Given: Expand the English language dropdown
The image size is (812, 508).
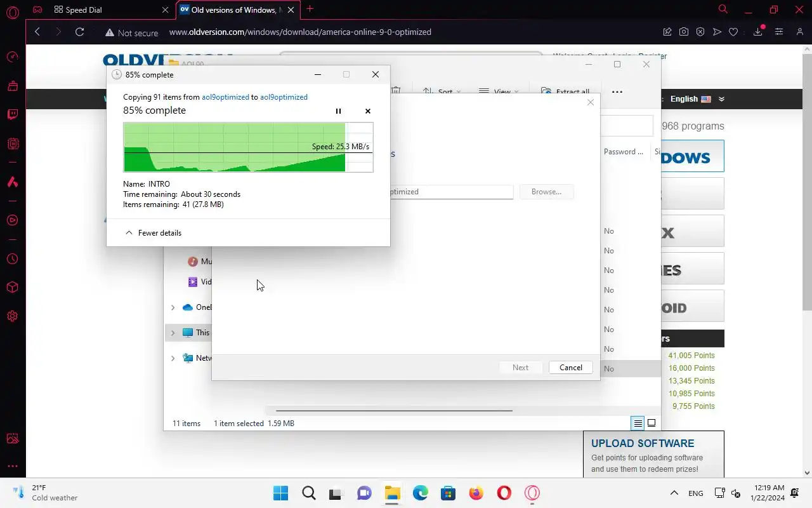Looking at the screenshot, I should 697,99.
